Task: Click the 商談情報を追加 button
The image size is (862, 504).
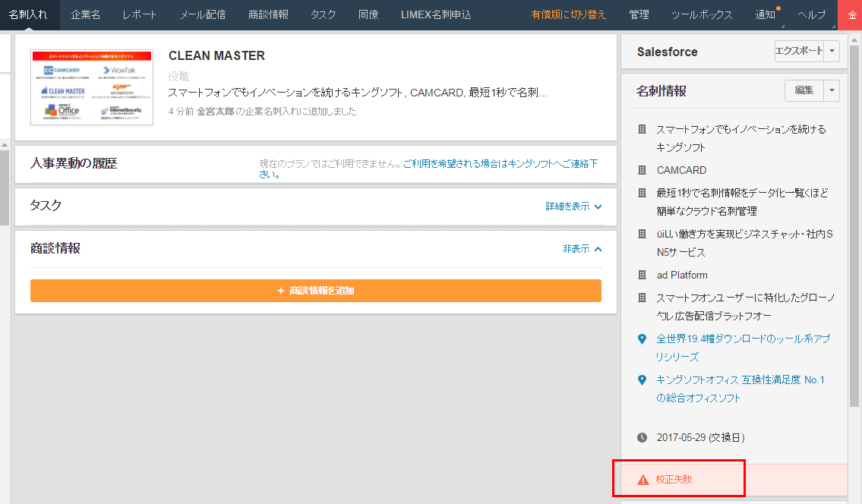Action: [x=315, y=290]
